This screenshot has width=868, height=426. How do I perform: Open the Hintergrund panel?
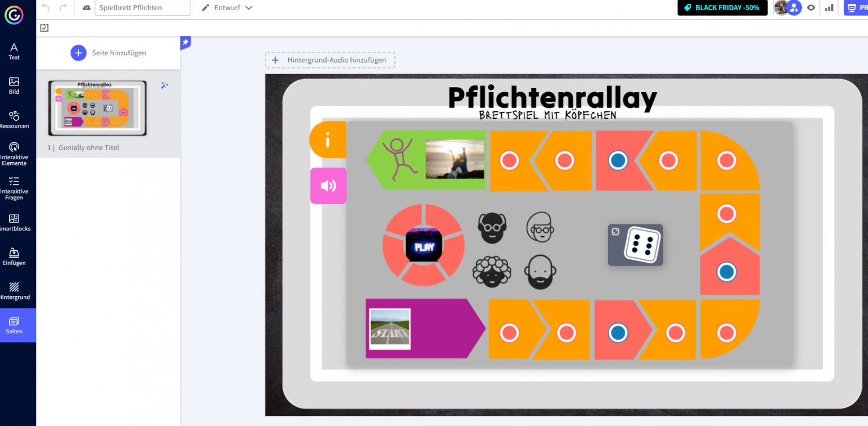click(x=14, y=290)
